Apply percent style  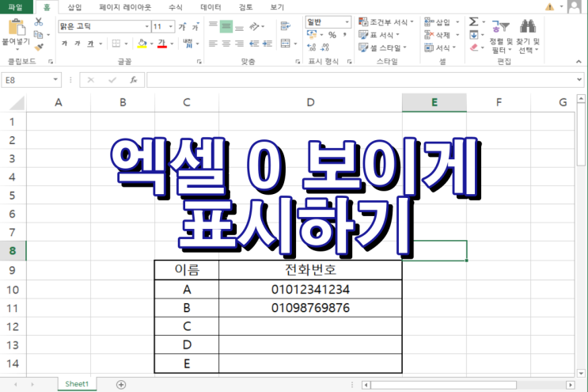click(x=332, y=35)
